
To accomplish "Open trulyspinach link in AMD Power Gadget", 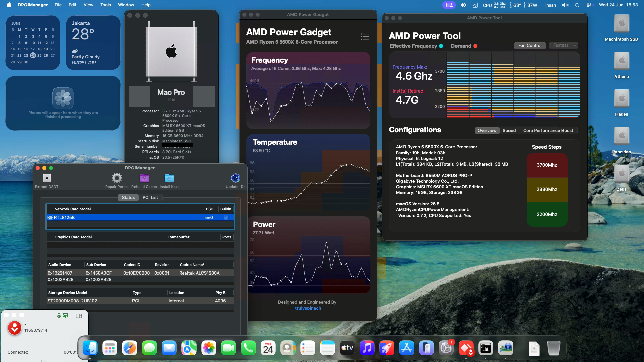I will coord(308,308).
